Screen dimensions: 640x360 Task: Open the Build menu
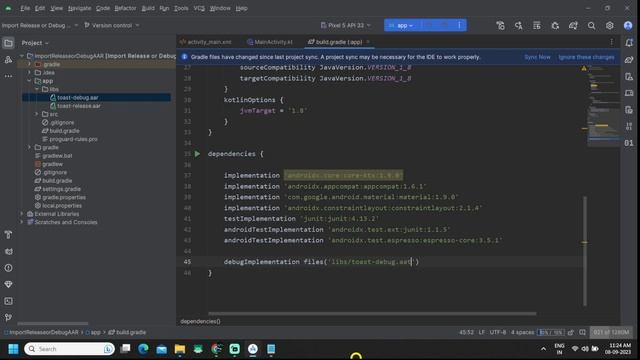(x=148, y=8)
